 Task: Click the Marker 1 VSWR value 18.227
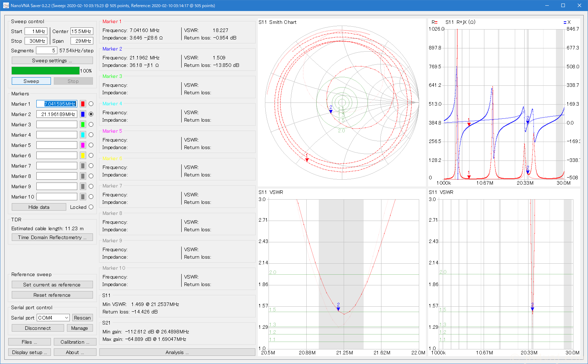coord(220,30)
